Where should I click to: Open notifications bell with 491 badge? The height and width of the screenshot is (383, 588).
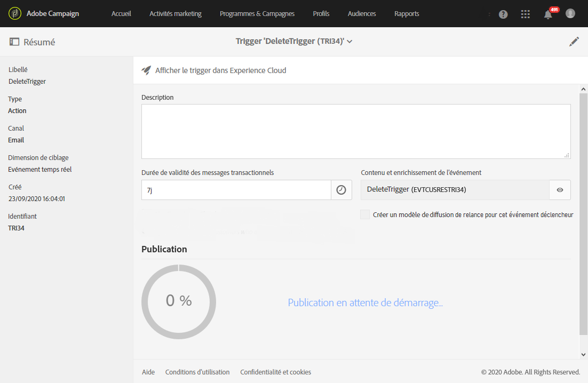coord(549,14)
